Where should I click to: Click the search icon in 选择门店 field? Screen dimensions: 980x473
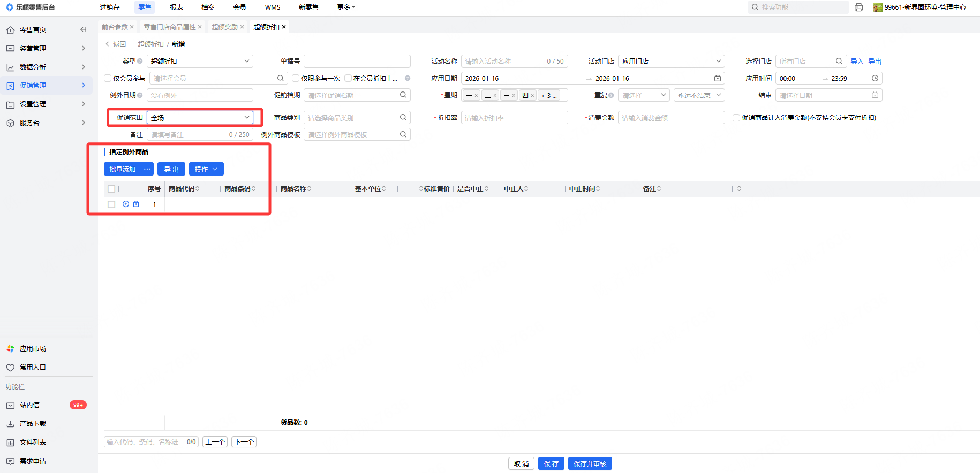tap(839, 61)
